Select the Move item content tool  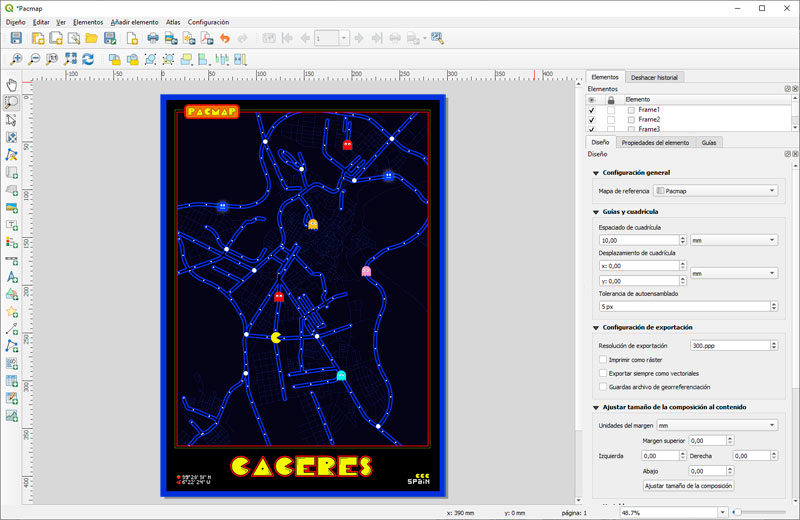click(x=11, y=137)
